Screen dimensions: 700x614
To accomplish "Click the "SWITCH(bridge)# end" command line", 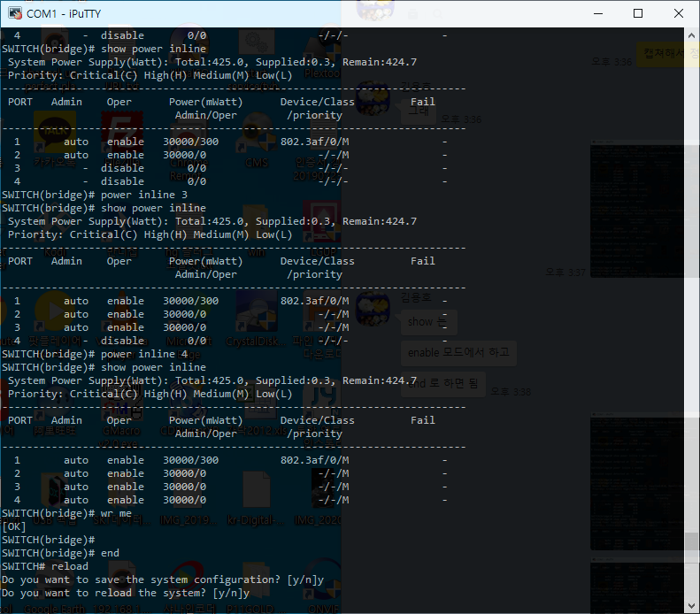I will 60,553.
